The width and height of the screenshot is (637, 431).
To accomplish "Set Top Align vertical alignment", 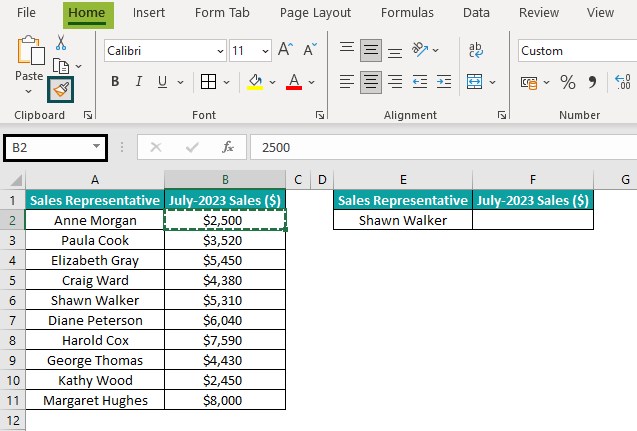I will click(347, 50).
